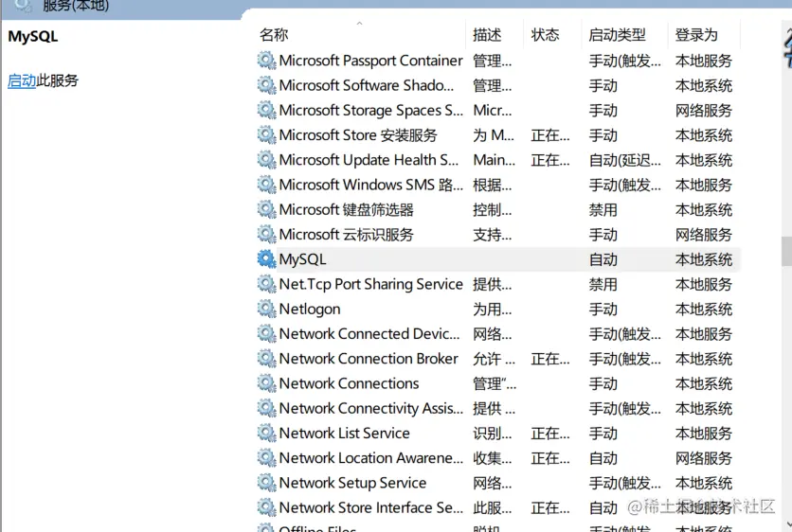Image resolution: width=792 pixels, height=532 pixels.
Task: Click the 正在... status of Network List Service
Action: click(550, 433)
